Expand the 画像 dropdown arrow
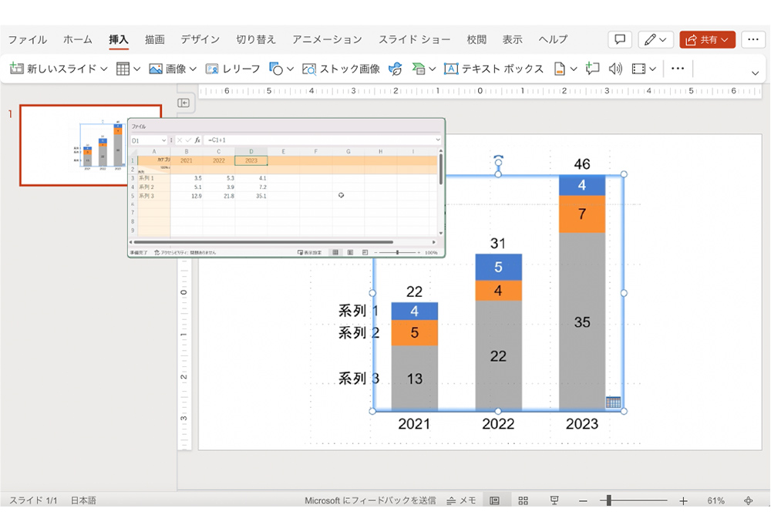 [193, 69]
